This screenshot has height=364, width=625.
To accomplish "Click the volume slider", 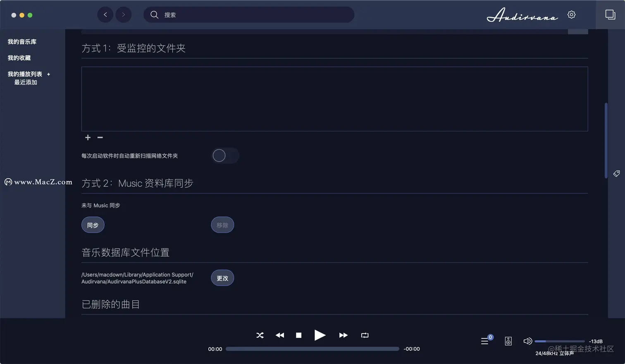I will click(x=560, y=341).
